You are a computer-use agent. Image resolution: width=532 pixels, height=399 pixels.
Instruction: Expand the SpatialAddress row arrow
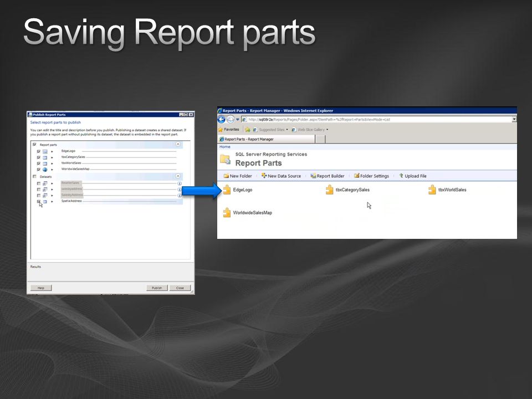tap(52, 202)
